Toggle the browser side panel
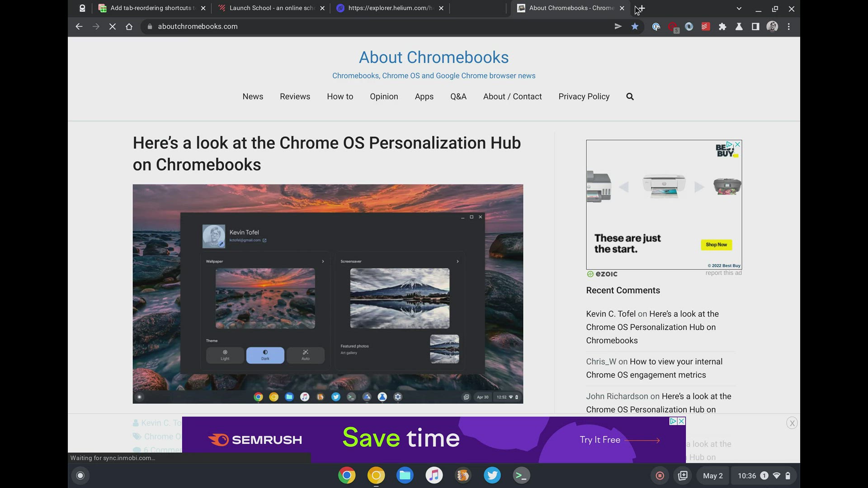 (755, 27)
